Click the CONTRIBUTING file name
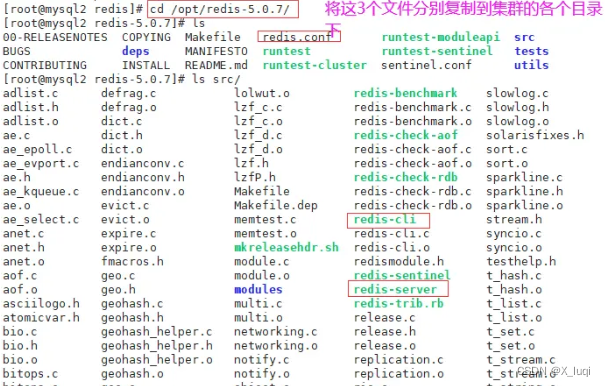Viewport: 605px width, 386px height. point(45,65)
